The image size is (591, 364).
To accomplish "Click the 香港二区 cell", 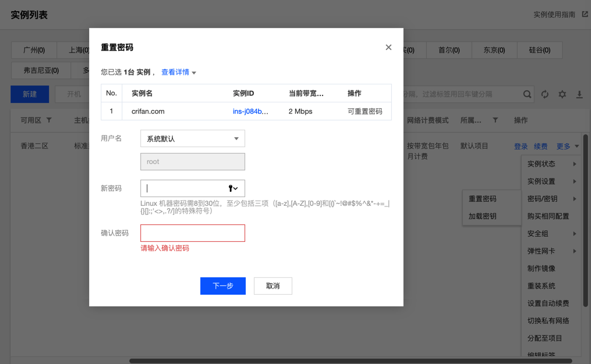I will click(x=34, y=146).
